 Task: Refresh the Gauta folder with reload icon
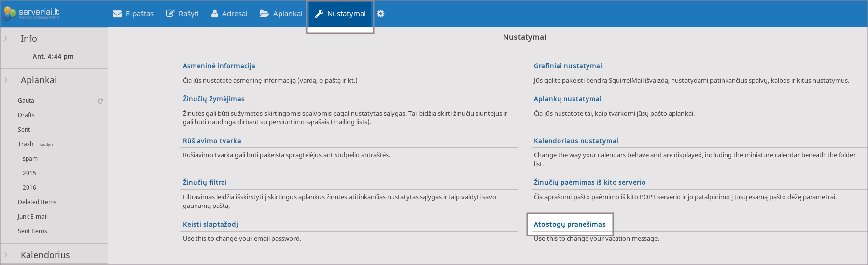point(100,101)
